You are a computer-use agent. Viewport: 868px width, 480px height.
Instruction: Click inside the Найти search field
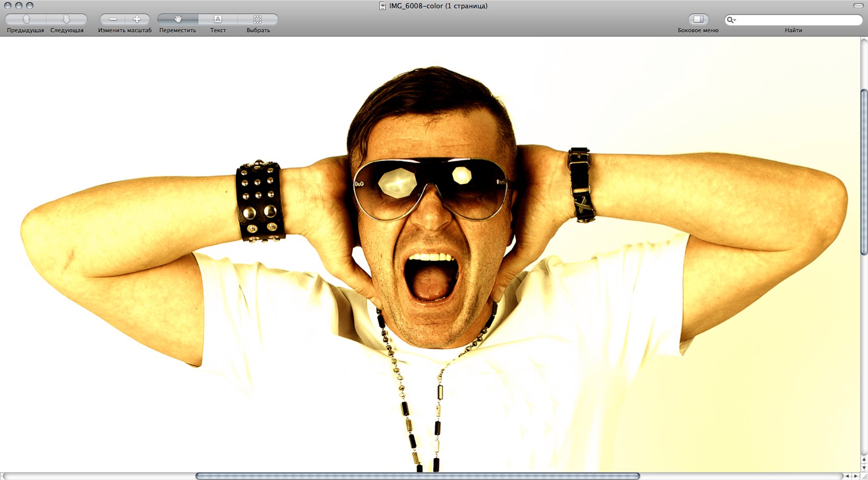(x=799, y=20)
